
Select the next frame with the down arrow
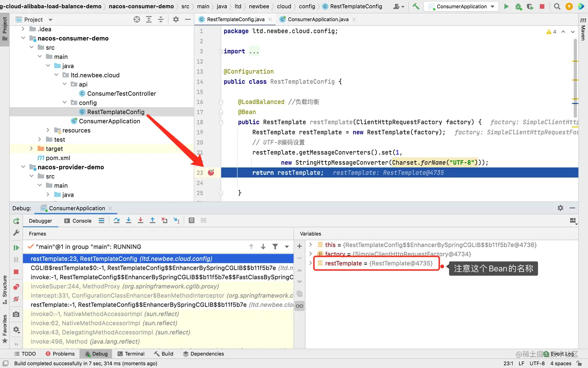[x=263, y=247]
